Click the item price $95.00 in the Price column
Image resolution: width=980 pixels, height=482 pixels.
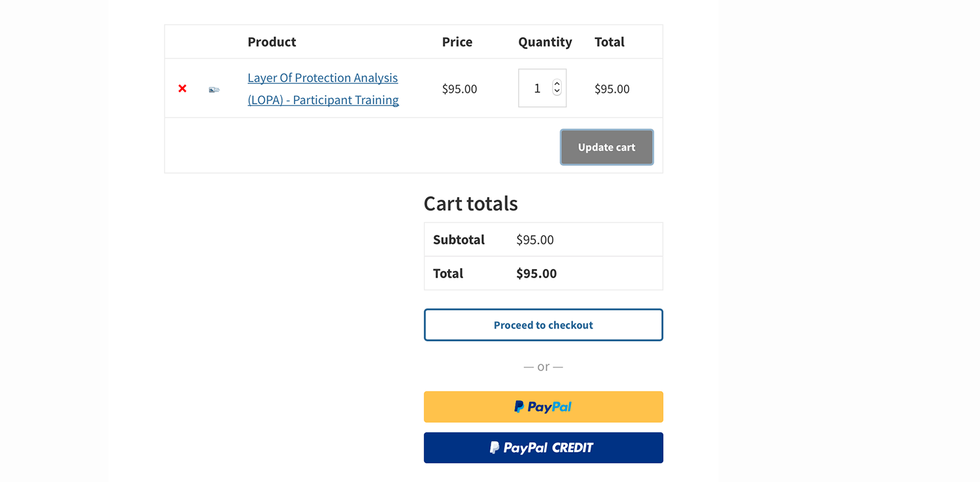[x=459, y=89]
